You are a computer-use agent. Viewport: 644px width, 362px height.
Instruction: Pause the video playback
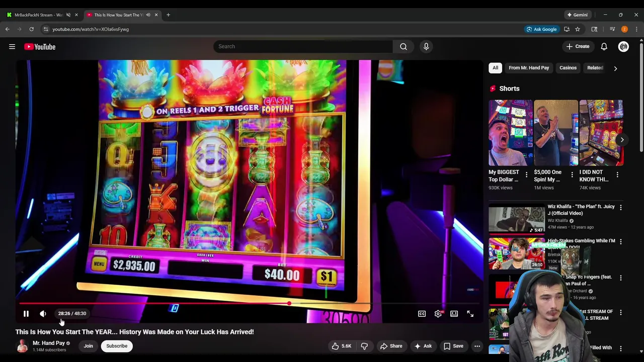pyautogui.click(x=26, y=314)
